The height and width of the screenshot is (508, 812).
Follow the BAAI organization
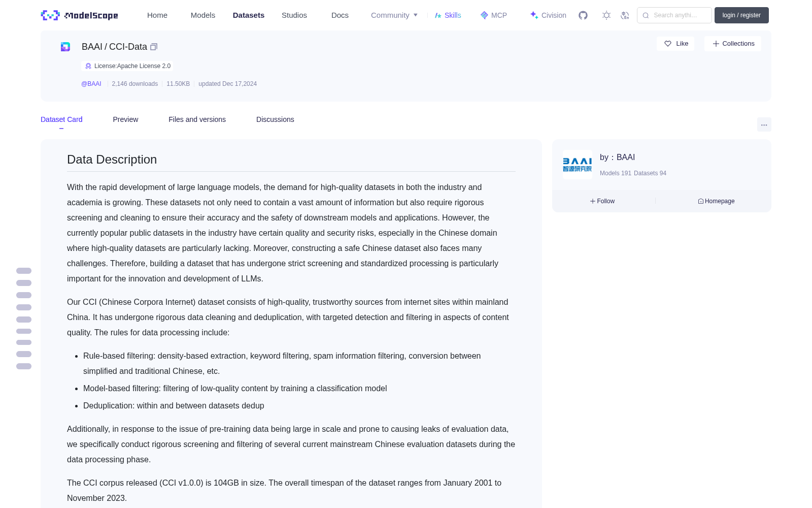(x=602, y=201)
